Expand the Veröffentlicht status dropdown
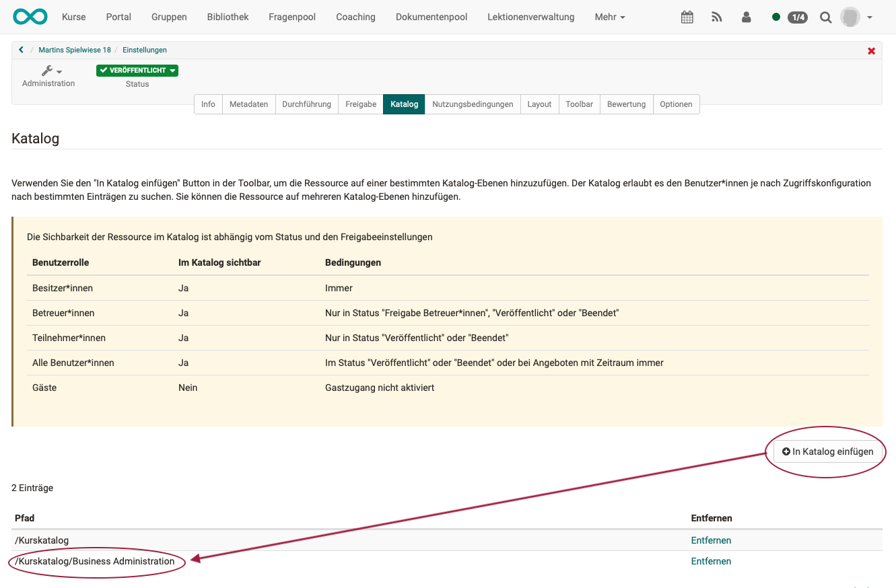 [137, 71]
